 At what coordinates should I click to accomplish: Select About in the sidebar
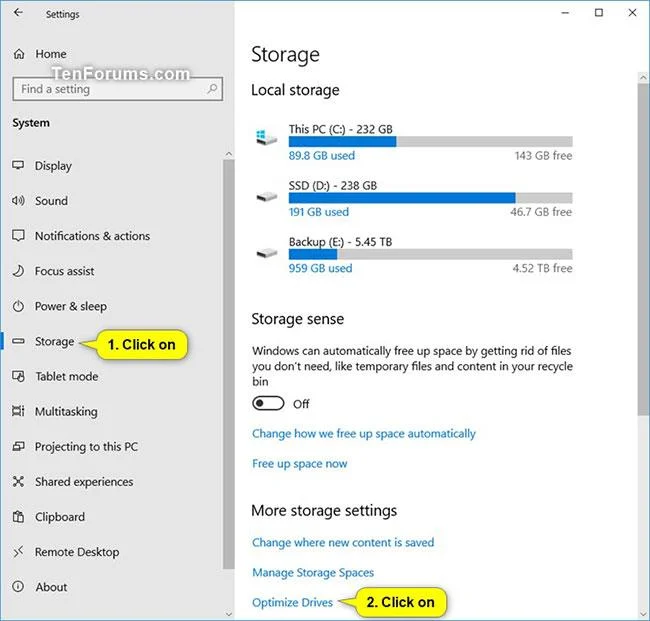click(x=51, y=587)
